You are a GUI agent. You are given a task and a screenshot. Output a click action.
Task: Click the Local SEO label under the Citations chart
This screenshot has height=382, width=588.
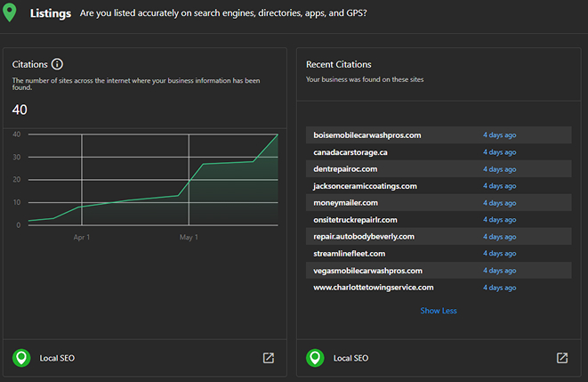pos(57,358)
